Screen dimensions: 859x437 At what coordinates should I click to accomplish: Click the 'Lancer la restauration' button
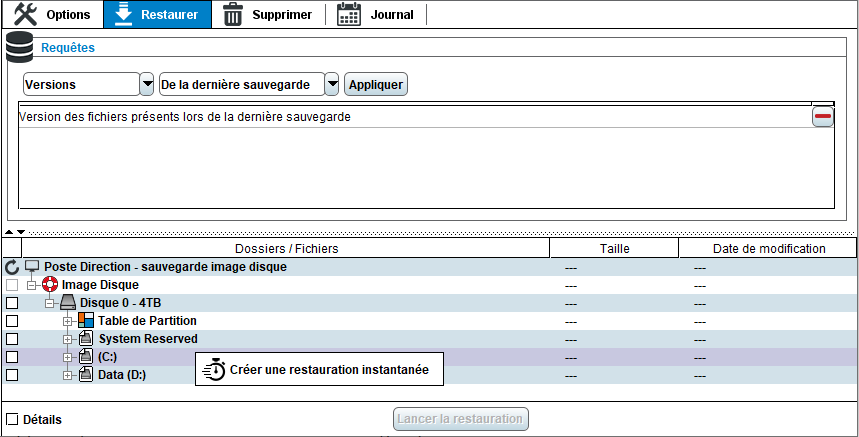click(460, 419)
